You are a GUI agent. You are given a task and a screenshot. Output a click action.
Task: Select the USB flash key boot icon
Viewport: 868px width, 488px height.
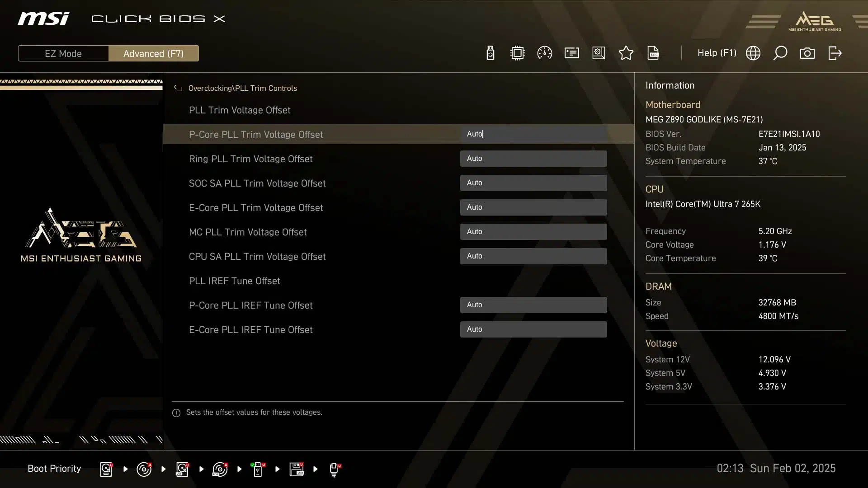(x=258, y=469)
